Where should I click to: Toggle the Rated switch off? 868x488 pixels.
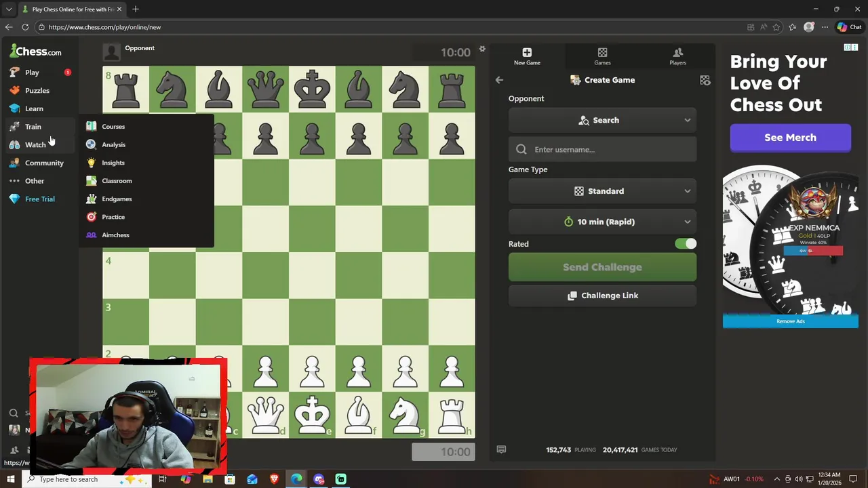click(686, 244)
